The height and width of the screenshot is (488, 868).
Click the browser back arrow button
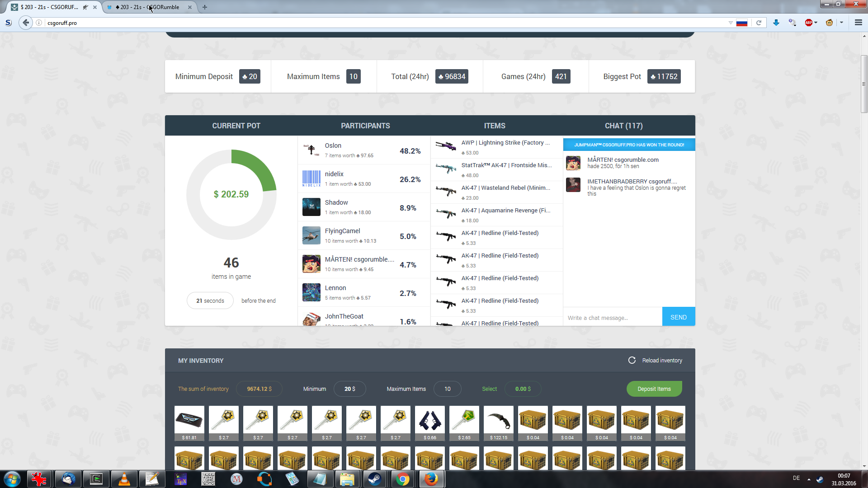pyautogui.click(x=26, y=23)
